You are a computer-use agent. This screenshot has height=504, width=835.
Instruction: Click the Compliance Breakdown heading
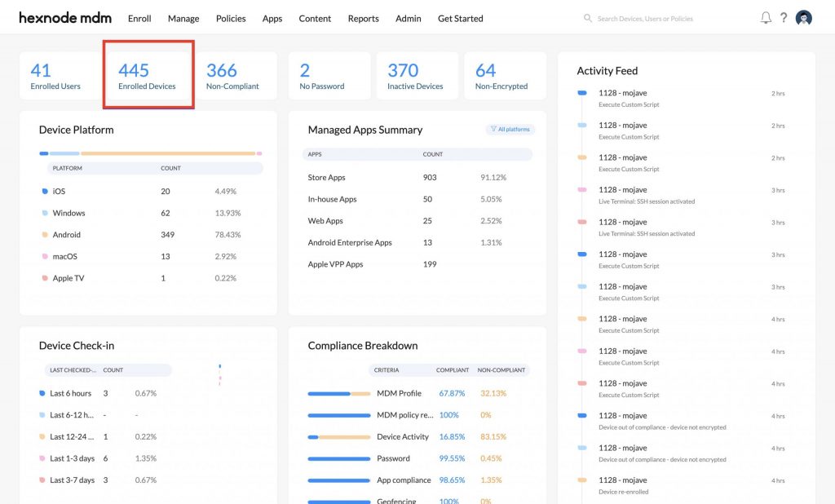click(x=363, y=346)
